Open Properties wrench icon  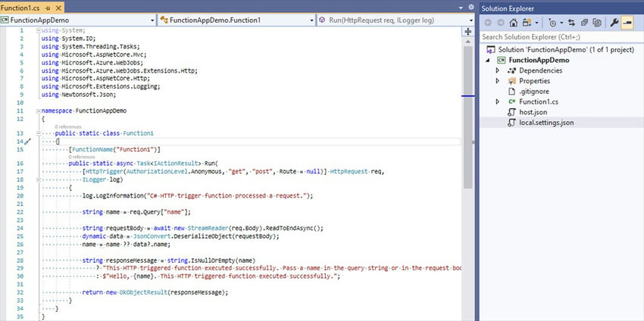coord(614,23)
